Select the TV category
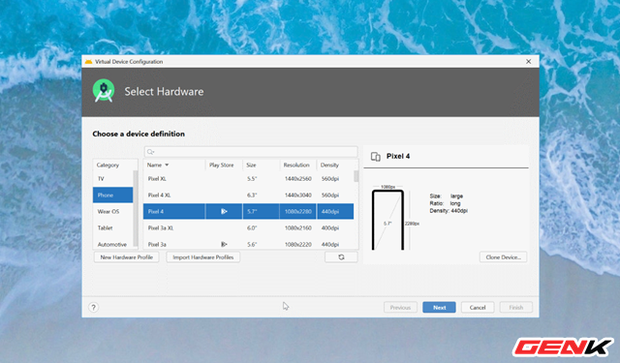Screen dimensions: 620x363 coord(113,179)
